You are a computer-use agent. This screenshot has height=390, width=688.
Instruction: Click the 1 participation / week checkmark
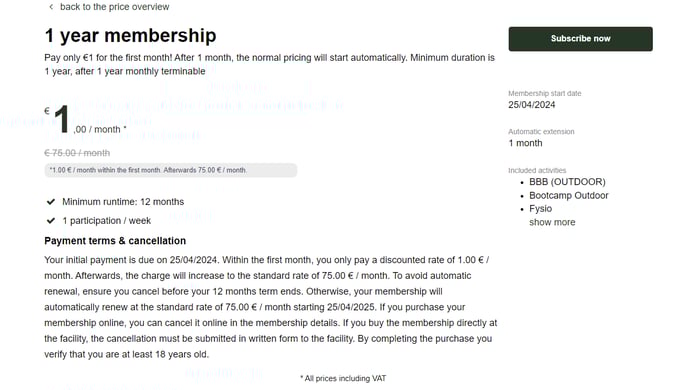51,221
